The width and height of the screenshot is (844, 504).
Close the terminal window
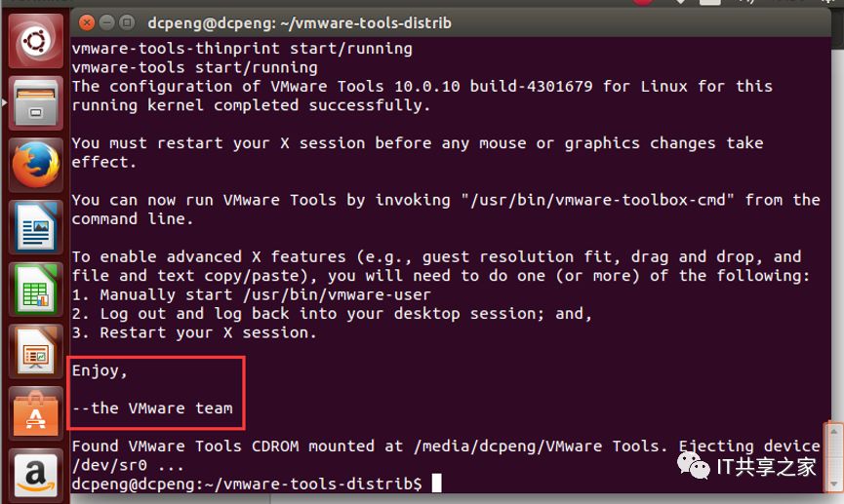[x=87, y=22]
